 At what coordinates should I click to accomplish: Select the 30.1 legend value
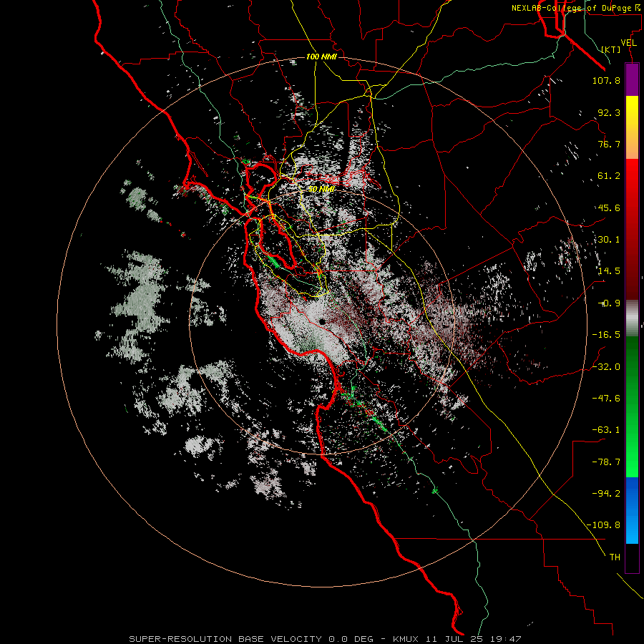(x=609, y=240)
